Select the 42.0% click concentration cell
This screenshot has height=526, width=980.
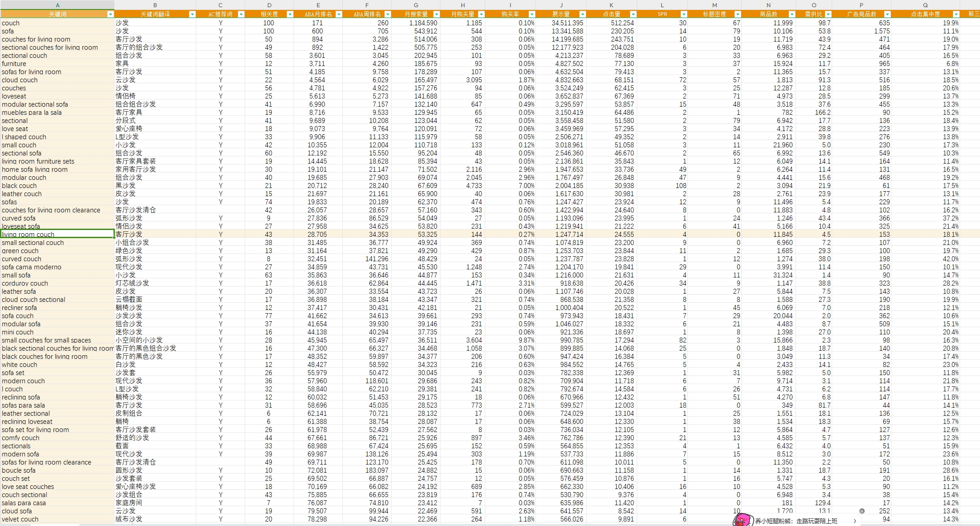pyautogui.click(x=925, y=258)
